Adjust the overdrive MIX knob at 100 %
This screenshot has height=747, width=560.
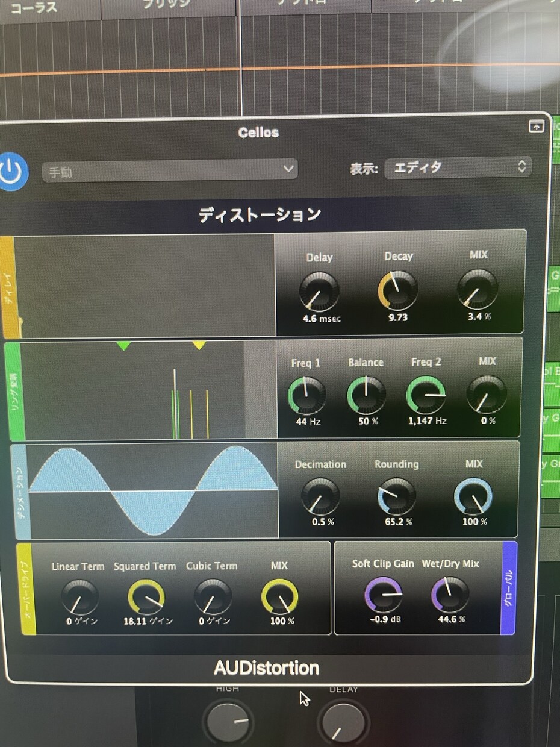(x=280, y=598)
